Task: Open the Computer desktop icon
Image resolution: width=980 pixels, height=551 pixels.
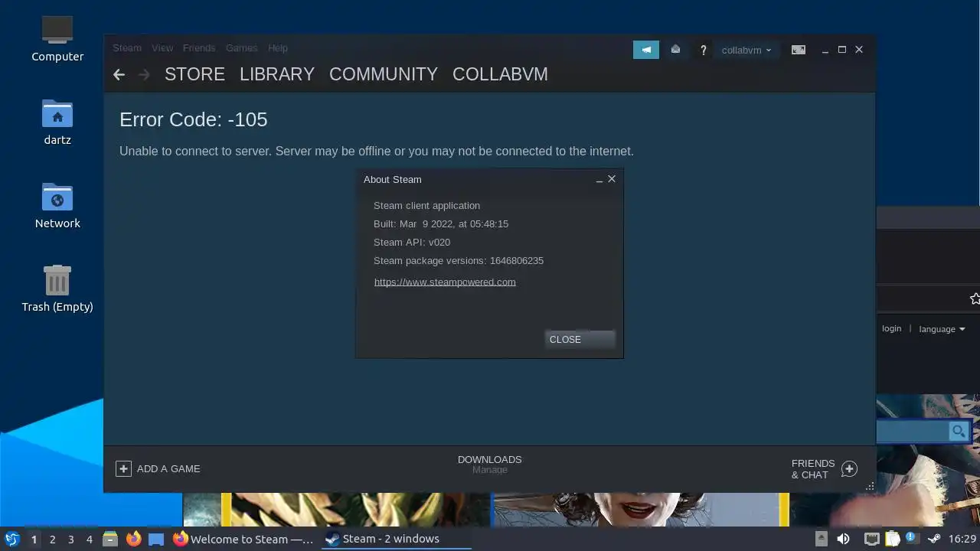Action: pyautogui.click(x=57, y=38)
